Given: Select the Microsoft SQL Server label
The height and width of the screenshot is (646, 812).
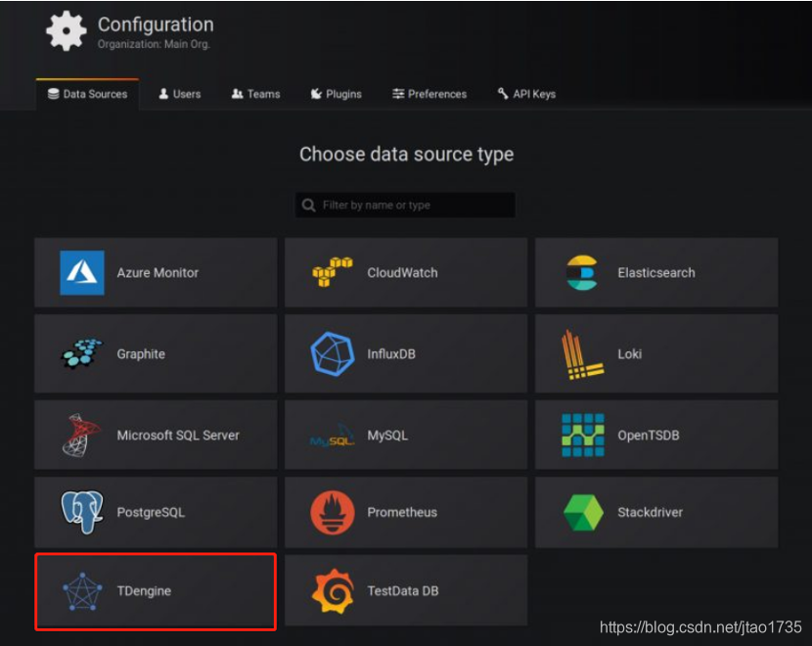Looking at the screenshot, I should tap(178, 436).
